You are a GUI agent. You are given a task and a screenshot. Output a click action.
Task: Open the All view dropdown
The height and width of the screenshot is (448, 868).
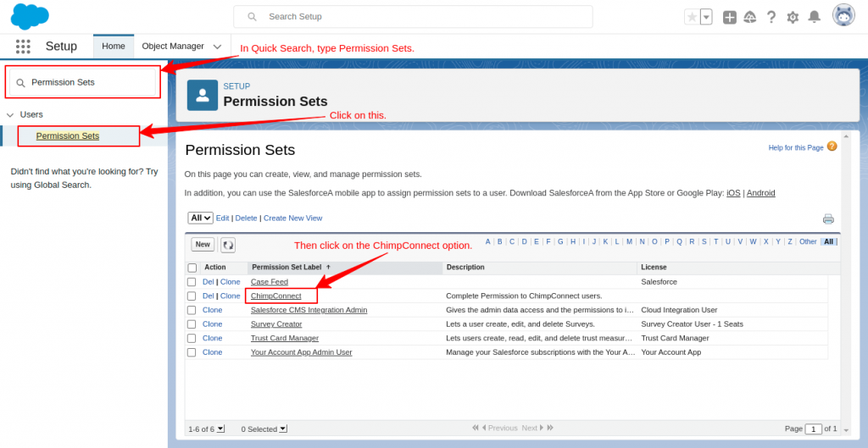click(200, 218)
